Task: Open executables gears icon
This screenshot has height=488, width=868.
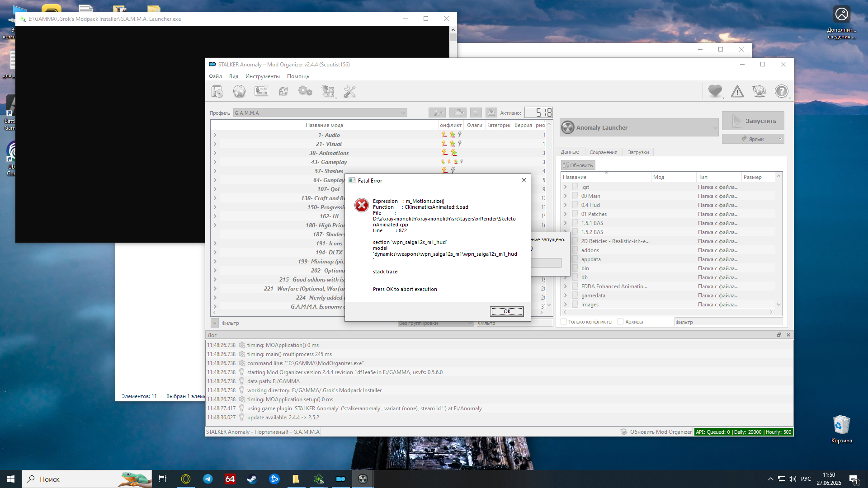Action: [305, 92]
